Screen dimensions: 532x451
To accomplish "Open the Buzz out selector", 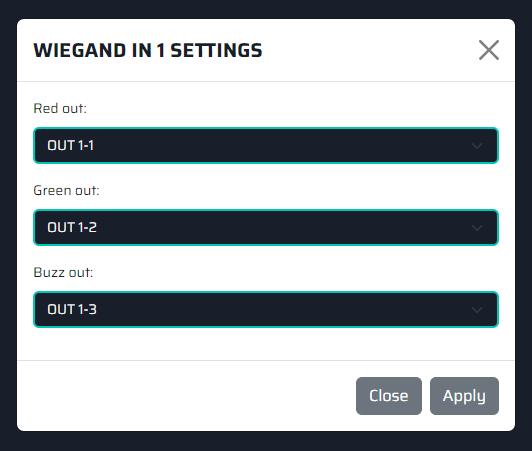I will coord(266,309).
